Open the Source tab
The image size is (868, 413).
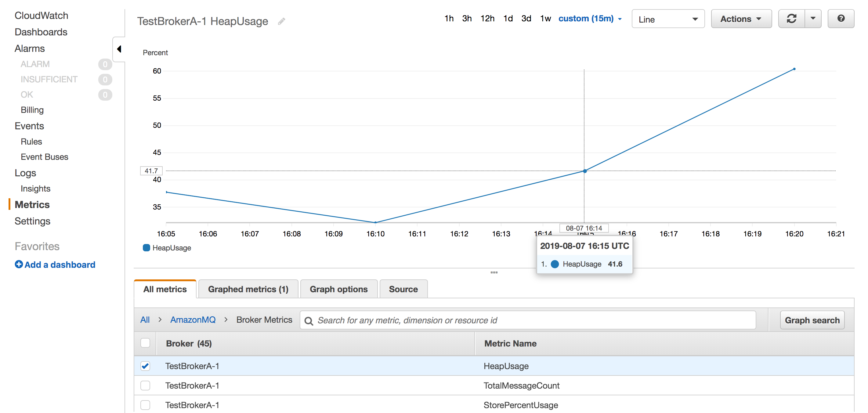click(403, 289)
